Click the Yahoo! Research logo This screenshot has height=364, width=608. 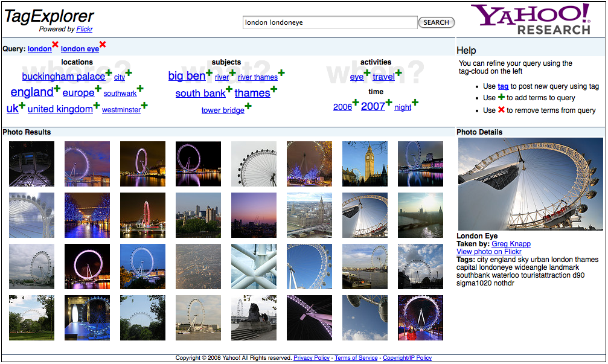pyautogui.click(x=531, y=19)
